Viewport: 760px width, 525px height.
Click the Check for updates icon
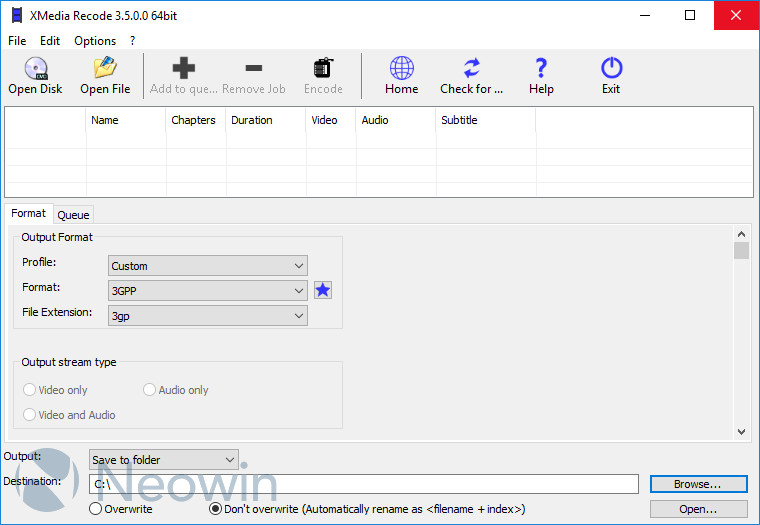(x=471, y=69)
